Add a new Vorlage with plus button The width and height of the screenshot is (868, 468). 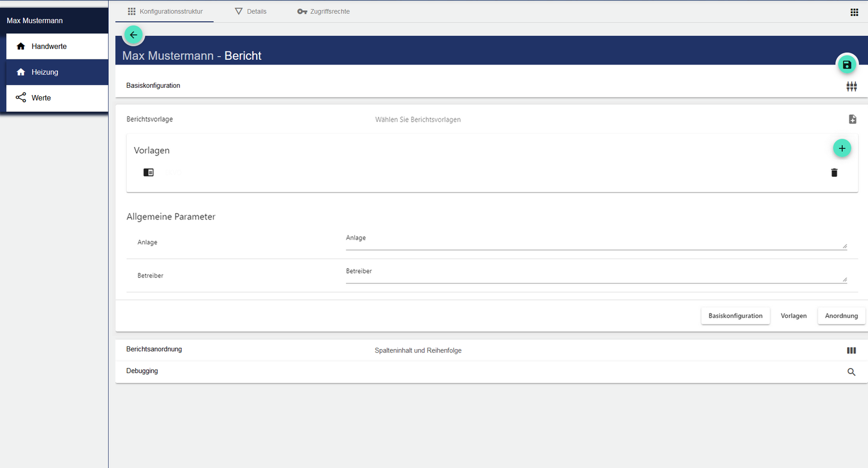tap(842, 148)
